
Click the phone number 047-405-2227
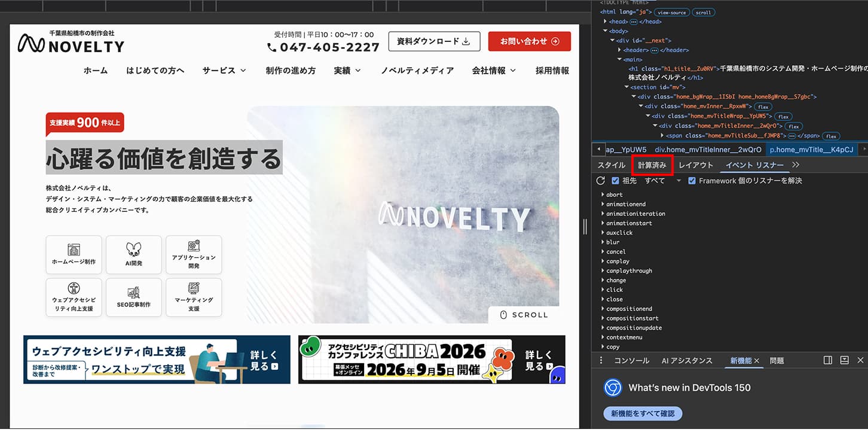[323, 47]
